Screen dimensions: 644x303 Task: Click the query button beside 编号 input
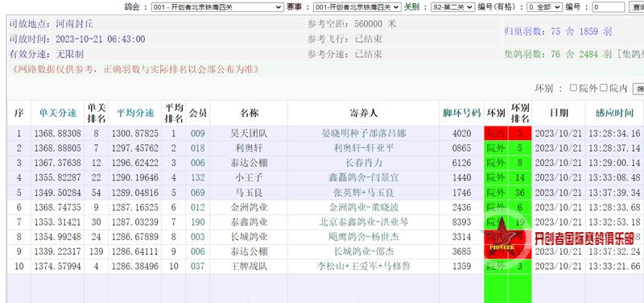637,7
